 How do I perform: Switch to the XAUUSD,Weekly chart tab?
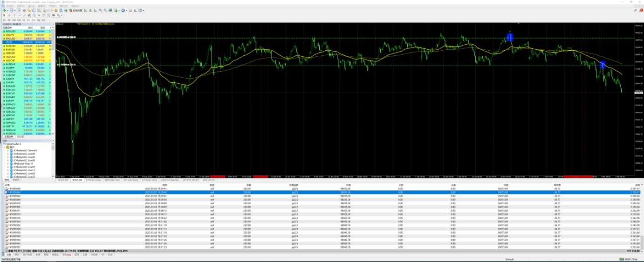click(170, 180)
